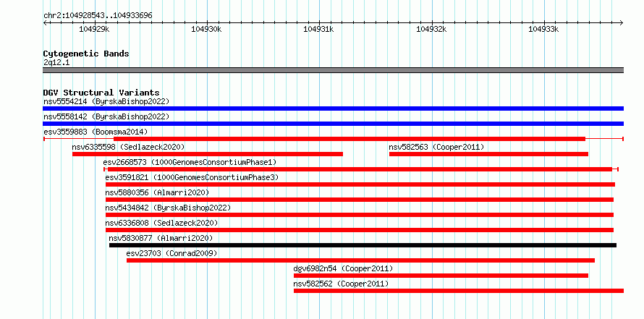This screenshot has height=319, width=644.
Task: Open the esv3559883 (Boomsma2014) label
Action: point(96,132)
